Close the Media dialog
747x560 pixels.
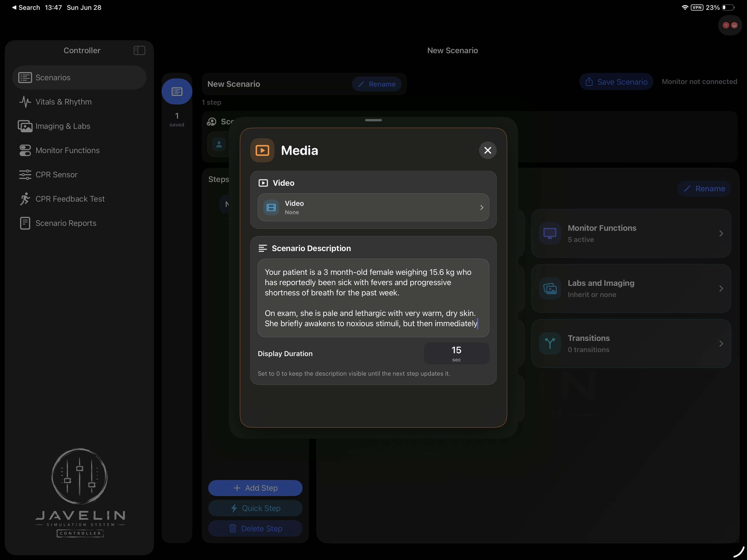point(488,150)
